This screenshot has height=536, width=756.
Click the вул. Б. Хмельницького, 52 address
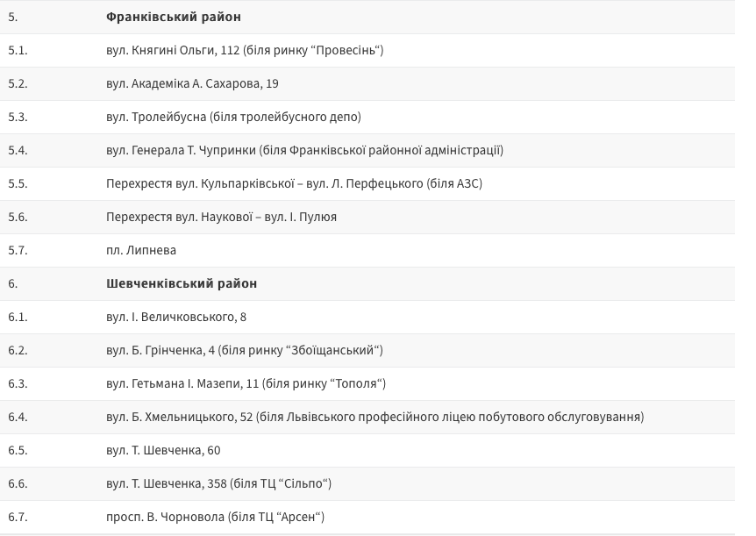point(374,417)
